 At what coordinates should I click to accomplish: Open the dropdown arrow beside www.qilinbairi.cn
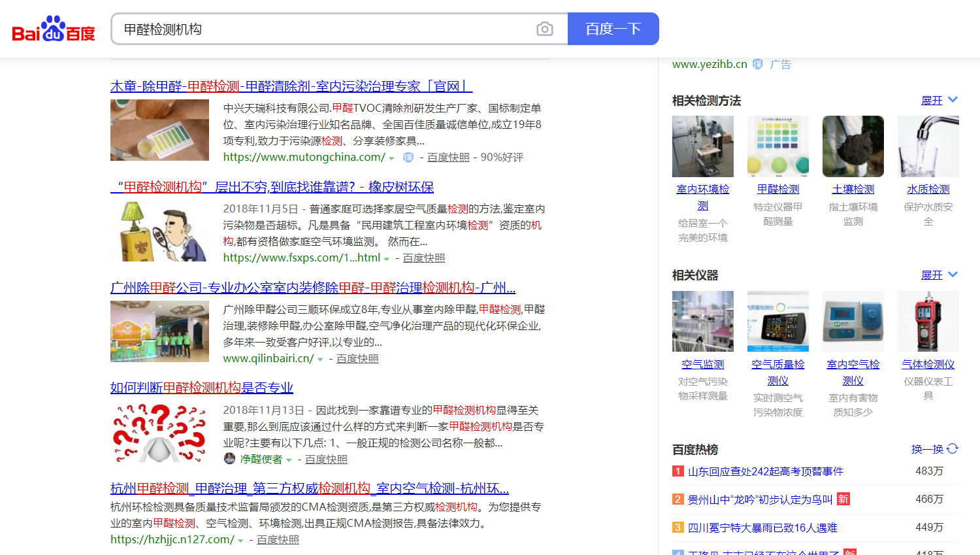pos(321,358)
